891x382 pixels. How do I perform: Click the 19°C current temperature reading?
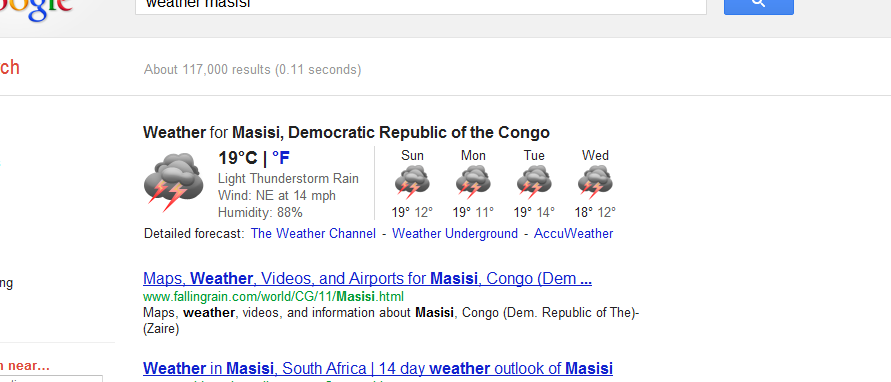click(238, 158)
